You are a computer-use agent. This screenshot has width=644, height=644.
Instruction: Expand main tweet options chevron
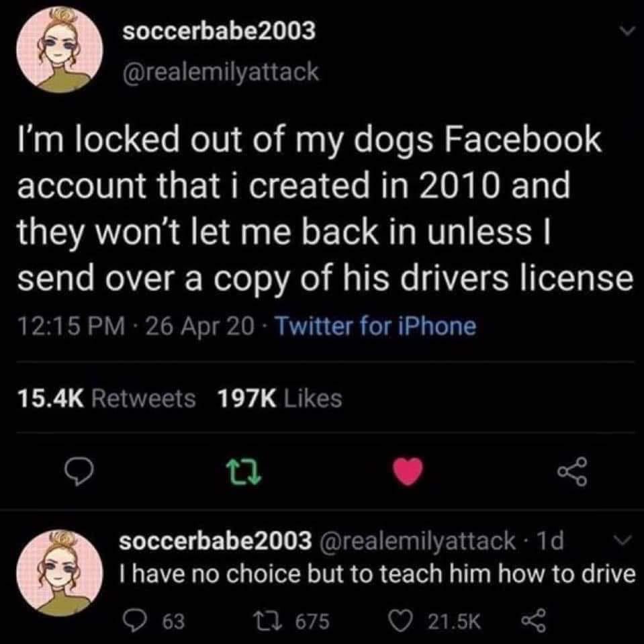tap(627, 31)
